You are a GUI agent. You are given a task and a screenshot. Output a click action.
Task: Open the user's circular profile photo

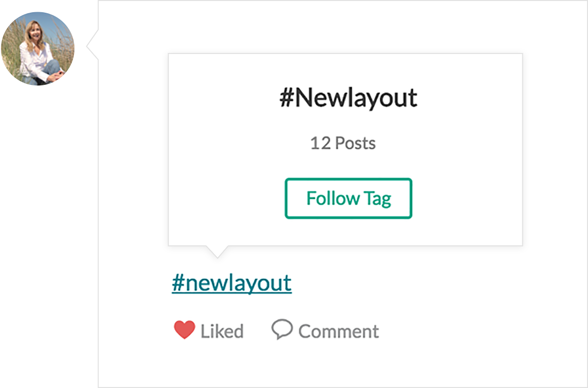click(38, 49)
